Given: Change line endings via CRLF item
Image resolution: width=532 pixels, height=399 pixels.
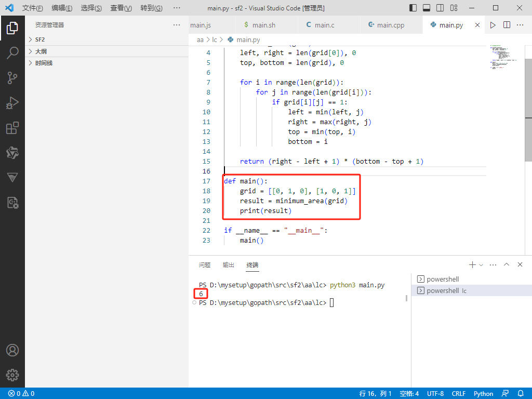Looking at the screenshot, I should (x=458, y=393).
